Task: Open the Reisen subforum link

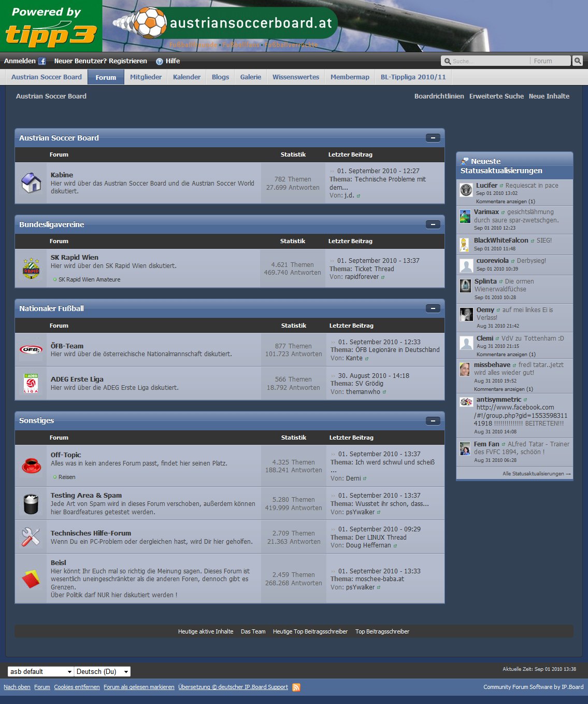Action: pos(67,477)
